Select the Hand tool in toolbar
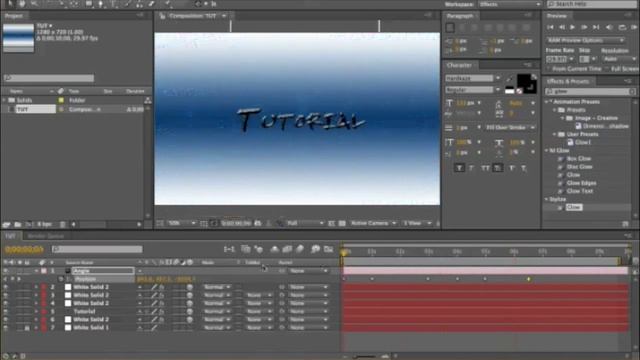 [x=22, y=4]
